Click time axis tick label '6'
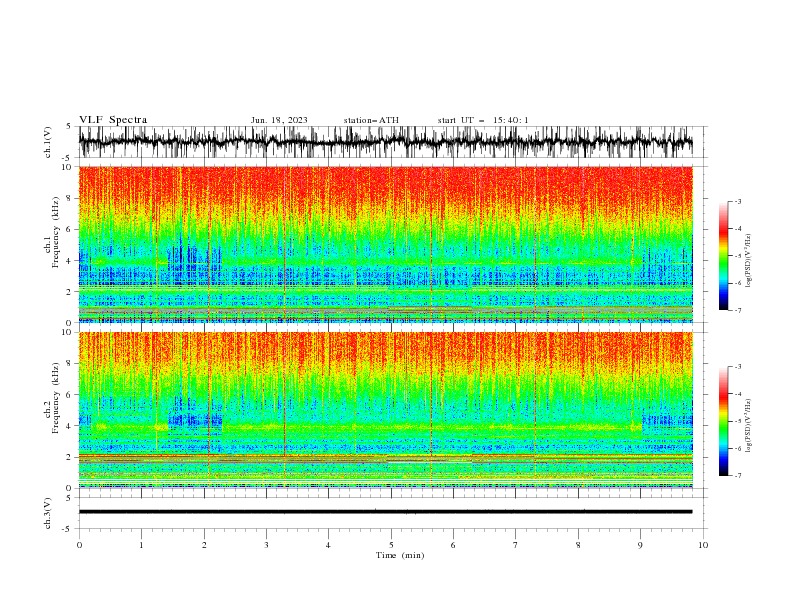792x612 pixels. pos(453,545)
